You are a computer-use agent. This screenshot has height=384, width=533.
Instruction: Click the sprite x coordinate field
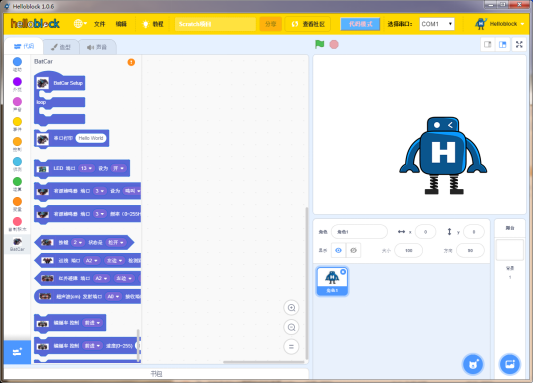coord(425,232)
